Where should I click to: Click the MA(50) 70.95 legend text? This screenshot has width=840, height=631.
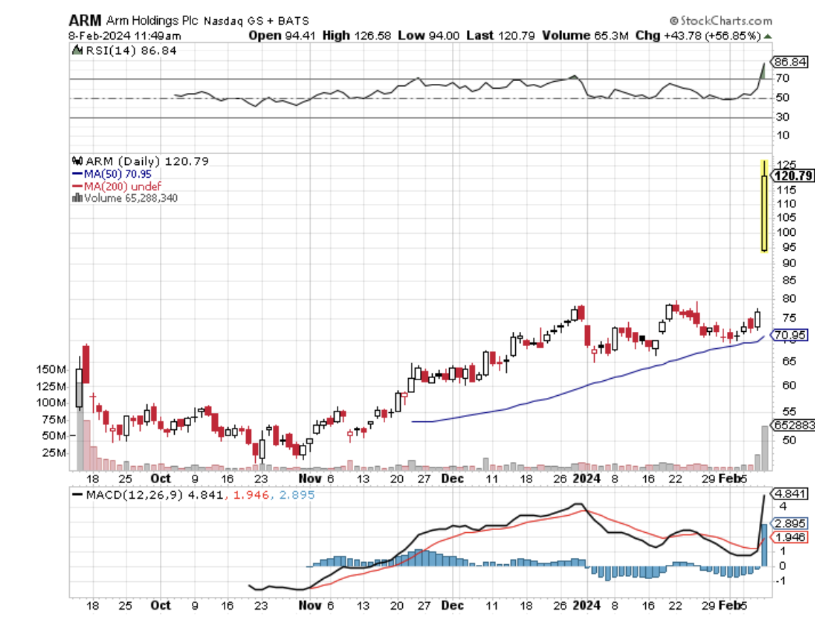(x=118, y=174)
